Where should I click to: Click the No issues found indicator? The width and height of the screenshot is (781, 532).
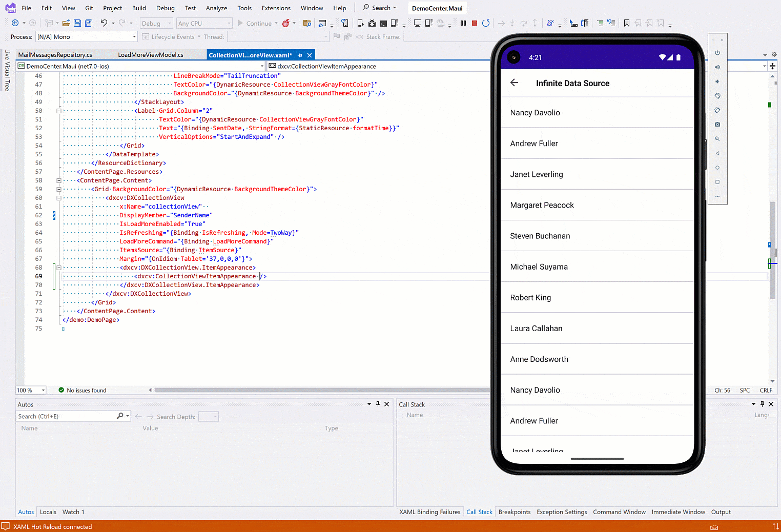pos(83,390)
